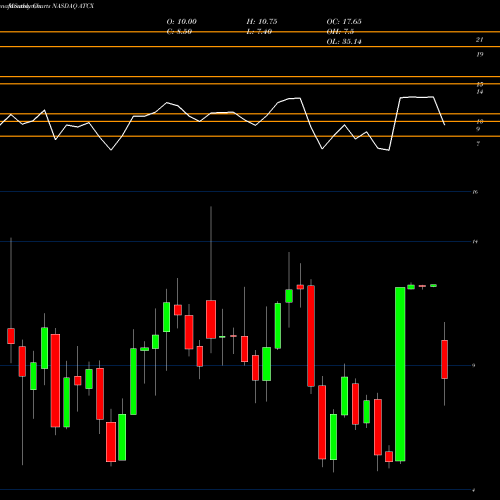The height and width of the screenshot is (500, 500).
Task: Click the upper-panel axis label 19
Action: coord(479,54)
